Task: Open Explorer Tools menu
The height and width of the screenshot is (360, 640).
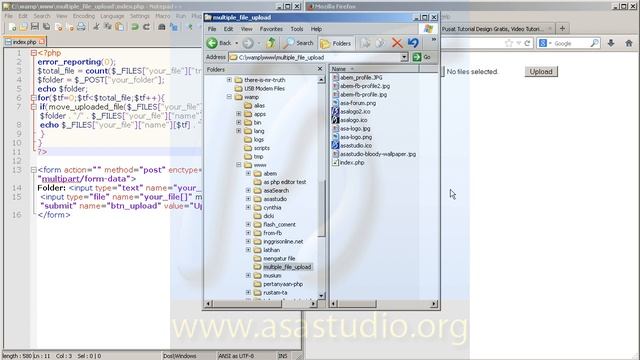Action: (297, 29)
